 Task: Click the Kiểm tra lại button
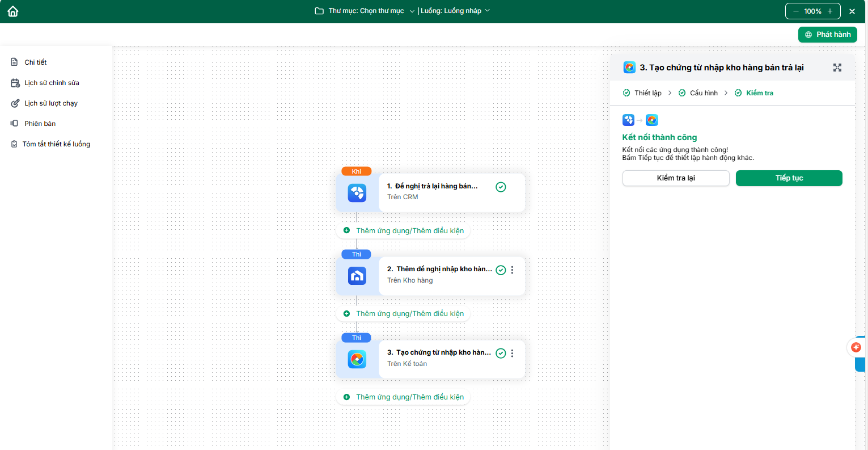676,178
